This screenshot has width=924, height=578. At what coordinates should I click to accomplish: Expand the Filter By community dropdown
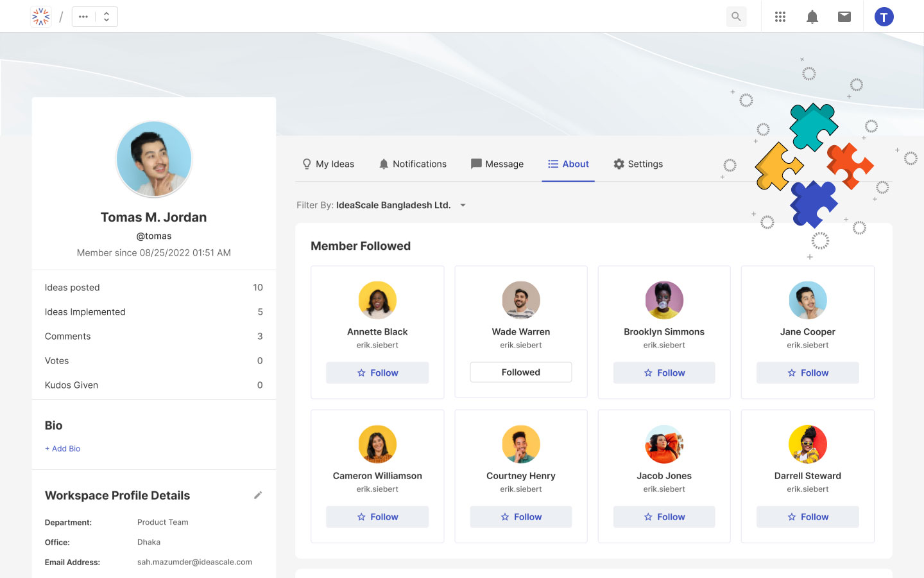(463, 206)
